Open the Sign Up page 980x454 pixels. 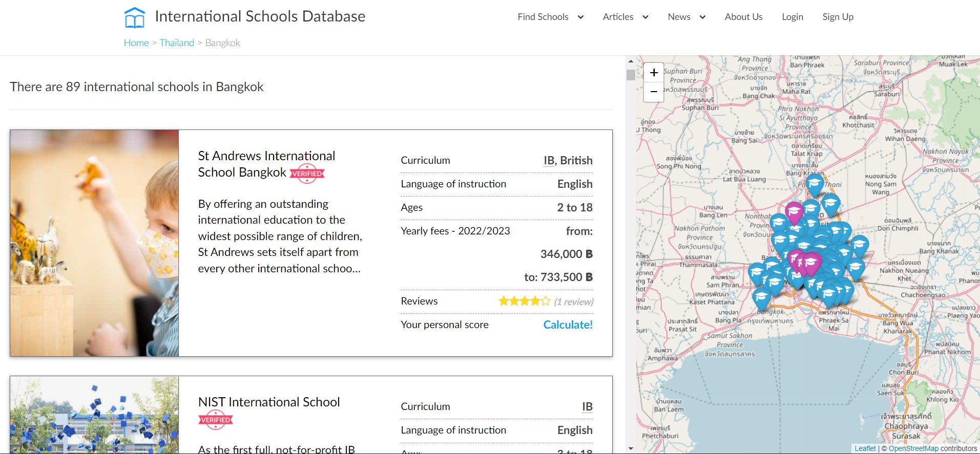(x=838, y=17)
